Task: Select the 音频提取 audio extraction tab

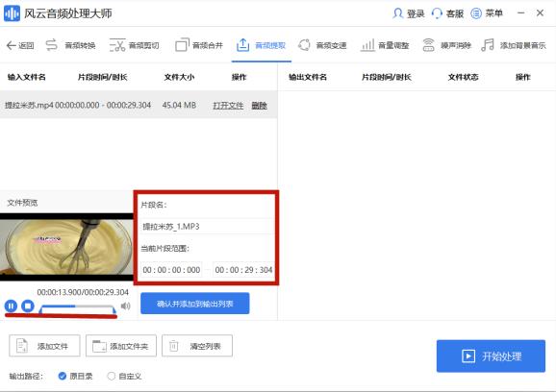Action: (261, 45)
